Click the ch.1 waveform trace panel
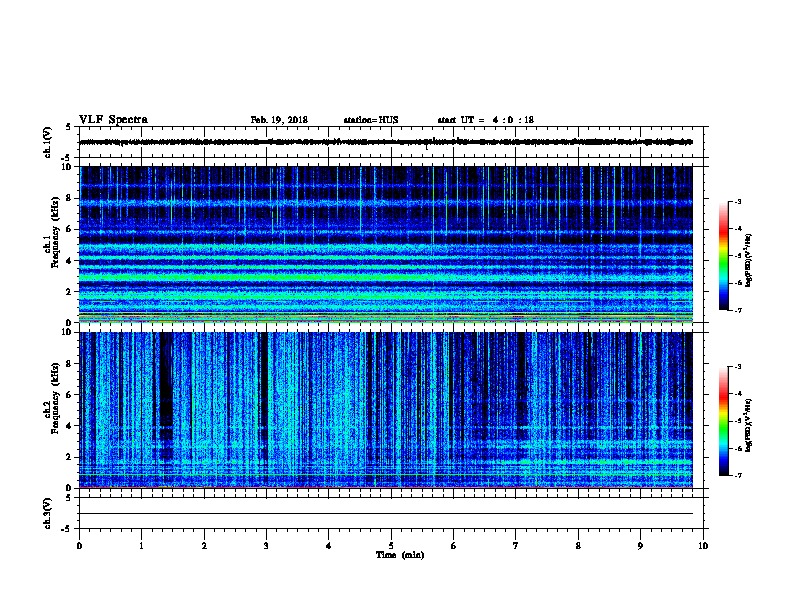This screenshot has width=792, height=612. [391, 142]
